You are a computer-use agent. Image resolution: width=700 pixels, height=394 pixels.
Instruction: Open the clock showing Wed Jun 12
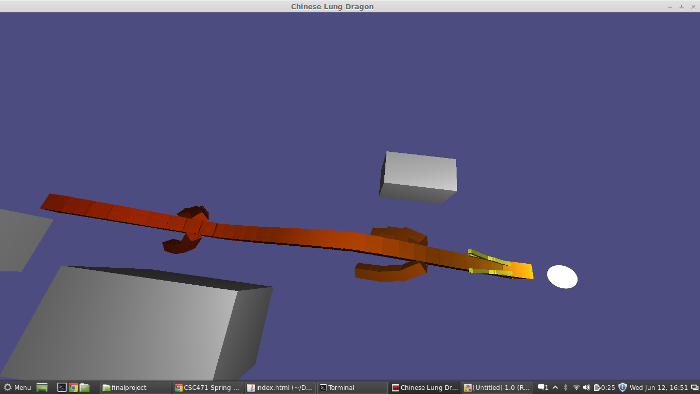(658, 387)
